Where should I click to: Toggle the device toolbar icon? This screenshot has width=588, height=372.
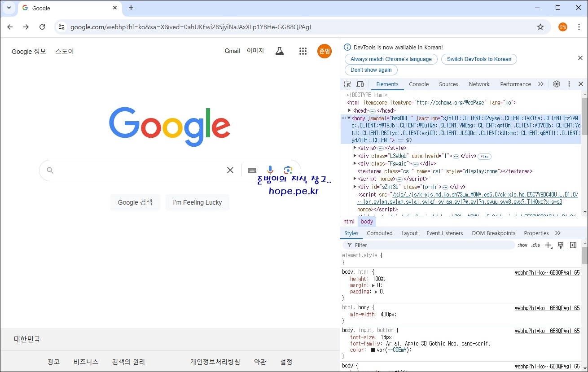pyautogui.click(x=360, y=84)
